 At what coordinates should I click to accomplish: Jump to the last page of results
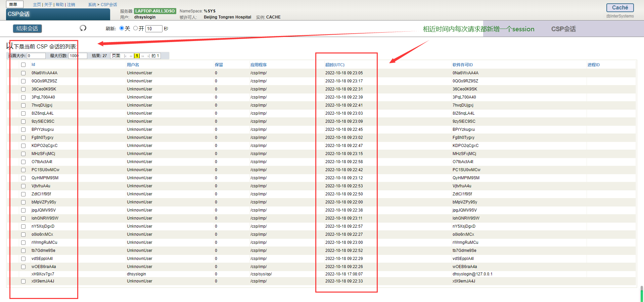pyautogui.click(x=148, y=56)
